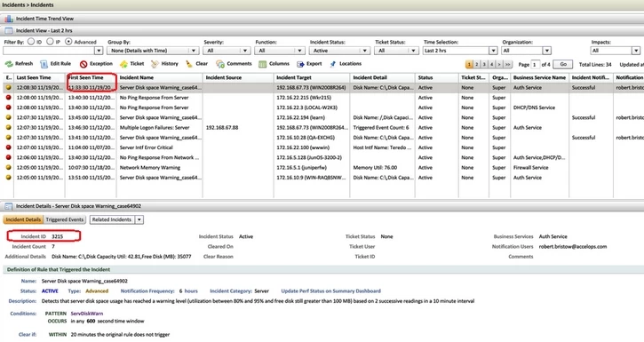The width and height of the screenshot is (644, 342).
Task: Click the ServDiskWarn pattern link
Action: click(87, 314)
